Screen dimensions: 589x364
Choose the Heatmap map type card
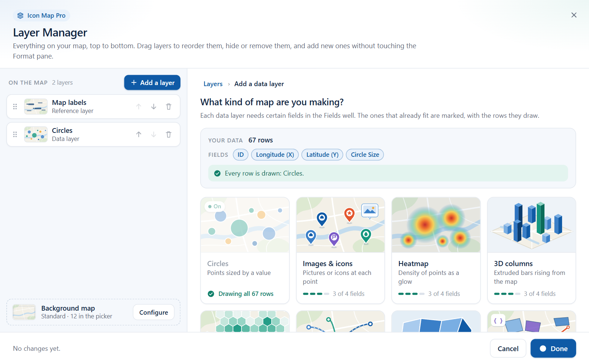click(x=436, y=250)
